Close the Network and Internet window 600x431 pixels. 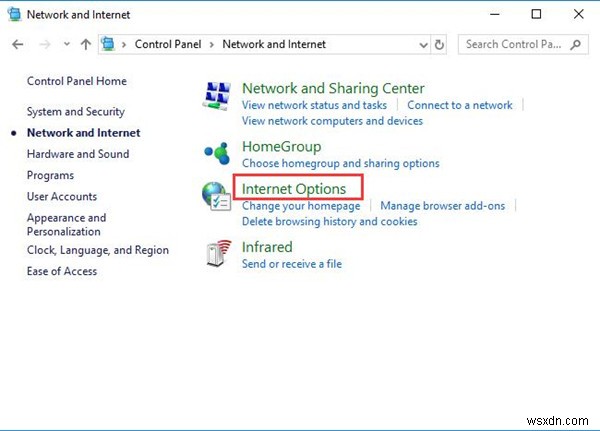pos(579,14)
